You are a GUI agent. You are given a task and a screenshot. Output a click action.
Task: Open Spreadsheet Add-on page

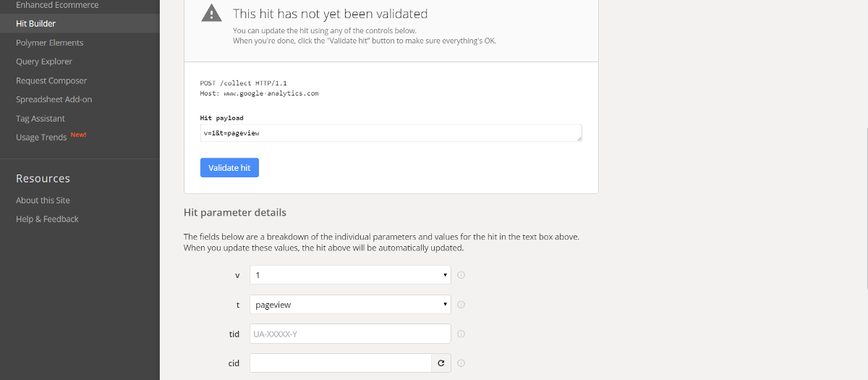[x=54, y=99]
